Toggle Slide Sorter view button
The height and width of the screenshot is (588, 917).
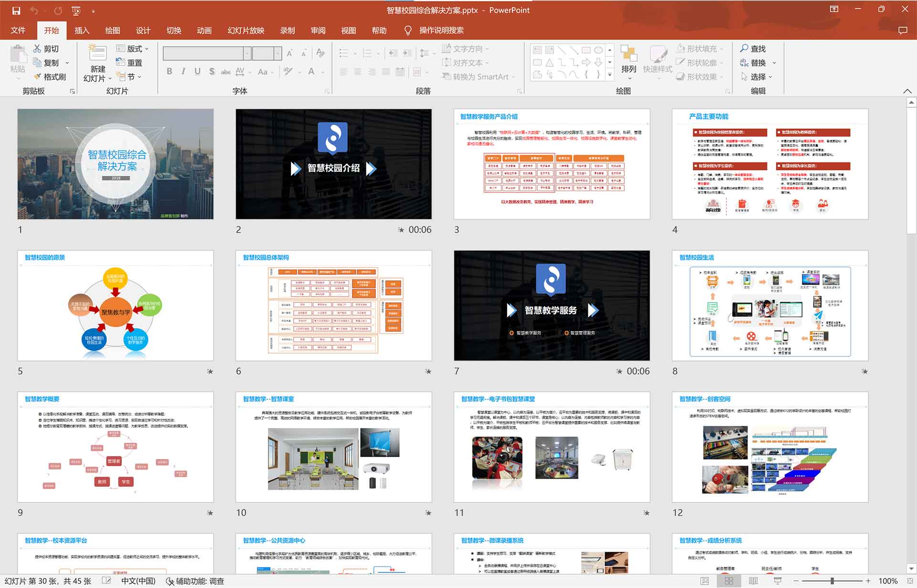click(729, 581)
